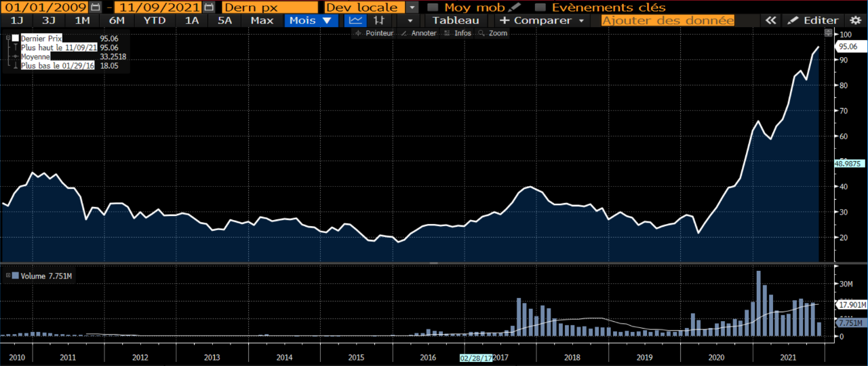Select the YTD time range
Screen dimensions: 868x366
[x=155, y=20]
